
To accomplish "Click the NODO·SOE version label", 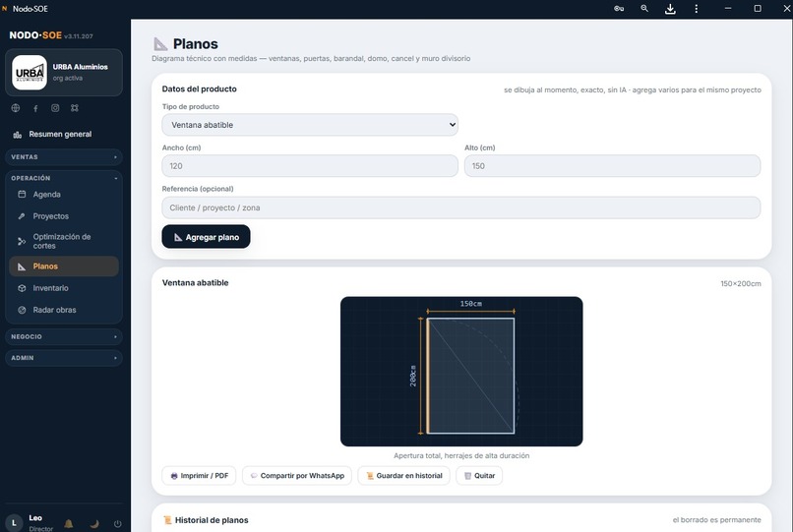I will point(79,36).
